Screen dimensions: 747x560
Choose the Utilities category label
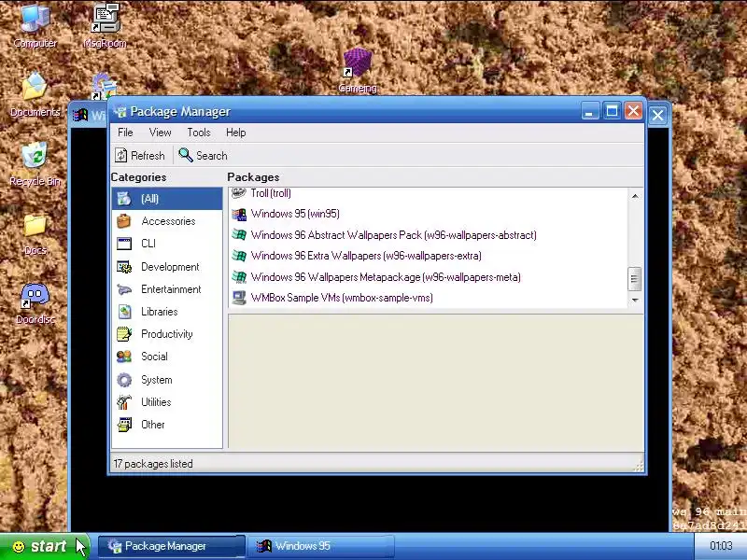156,402
